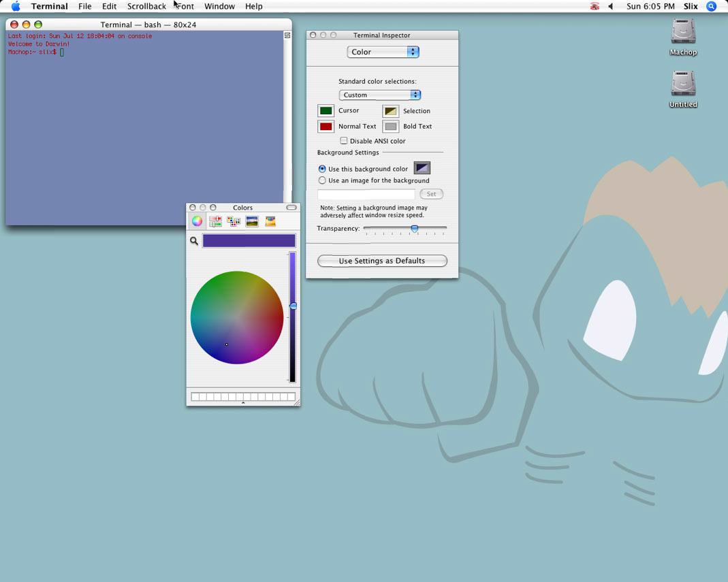The height and width of the screenshot is (582, 728).
Task: Click the brightness slider in Colors panel
Action: (x=293, y=317)
